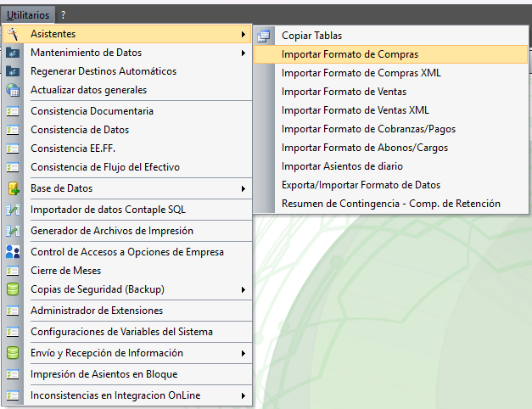Open the Utilitarios menu
The width and height of the screenshot is (532, 409).
[x=28, y=15]
